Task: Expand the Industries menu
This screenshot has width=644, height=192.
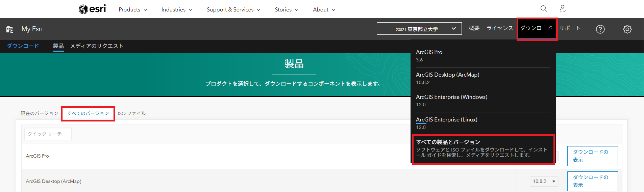Action: click(176, 10)
